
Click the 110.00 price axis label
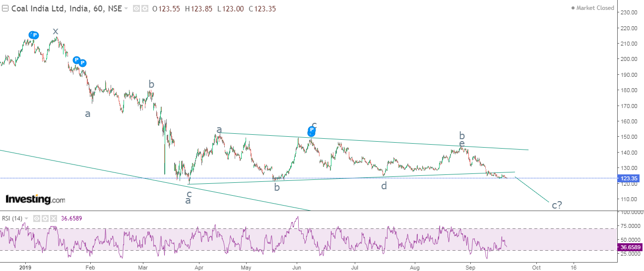[629, 199]
